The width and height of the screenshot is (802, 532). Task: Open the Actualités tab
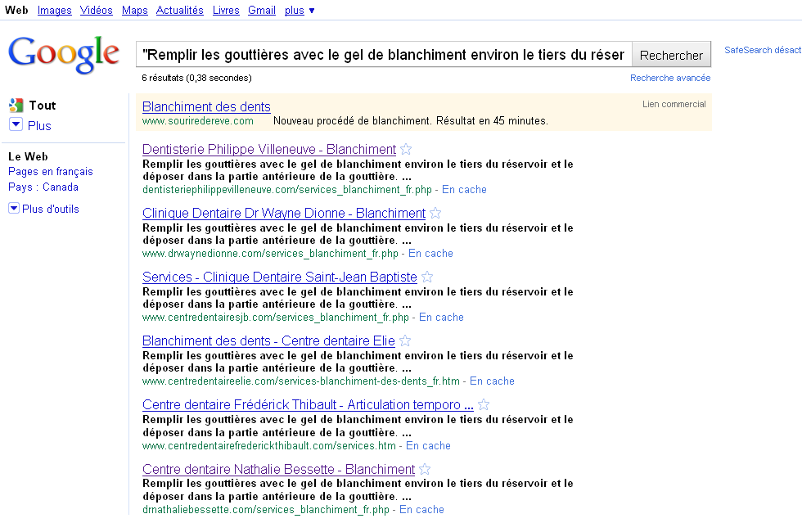pyautogui.click(x=179, y=10)
